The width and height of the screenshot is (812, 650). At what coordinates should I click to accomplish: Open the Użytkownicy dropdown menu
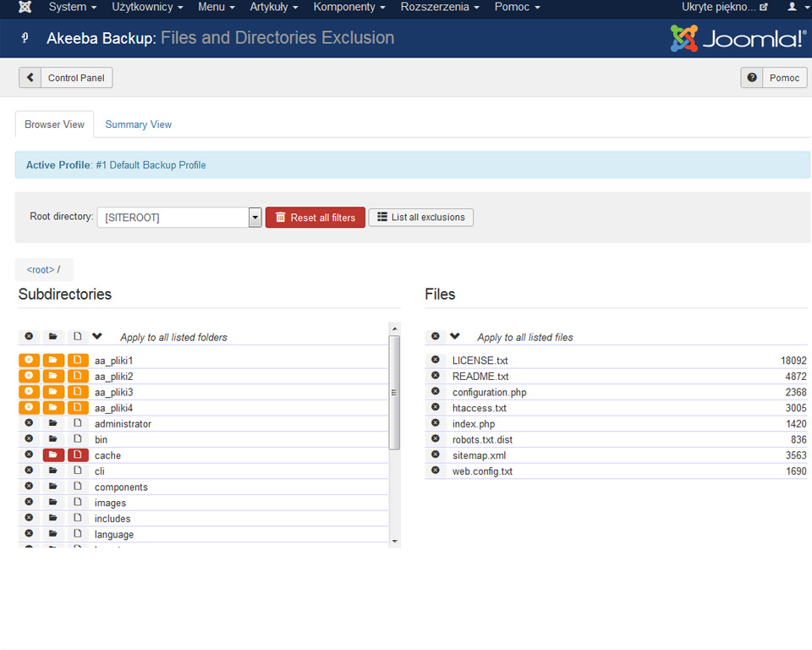(x=147, y=7)
